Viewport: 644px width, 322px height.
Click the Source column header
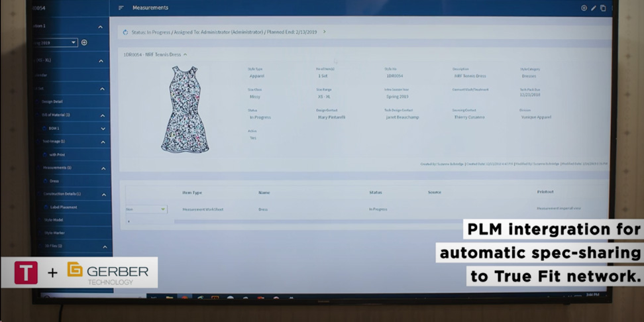434,192
